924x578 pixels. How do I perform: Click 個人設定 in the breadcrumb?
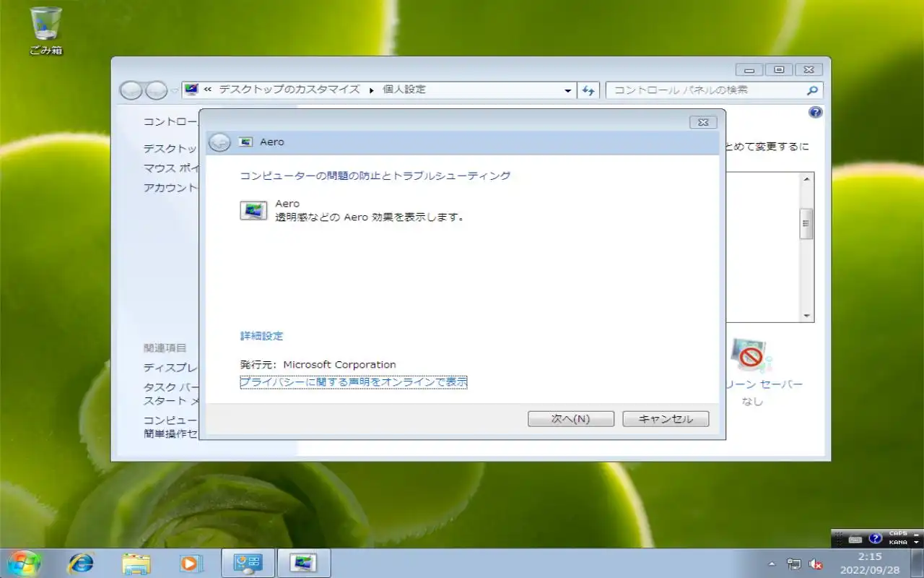pos(404,90)
